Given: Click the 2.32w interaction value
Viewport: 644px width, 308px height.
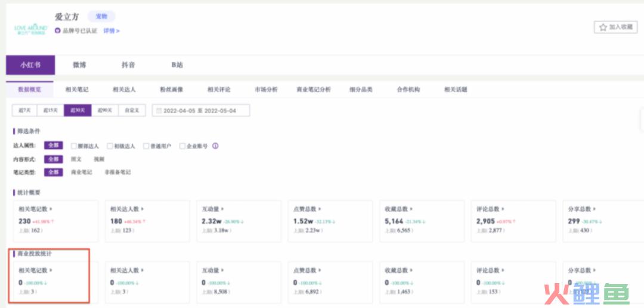Looking at the screenshot, I should tap(212, 221).
